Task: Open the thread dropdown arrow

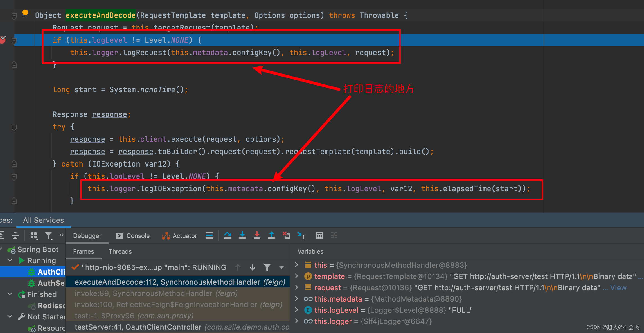Action: point(282,267)
